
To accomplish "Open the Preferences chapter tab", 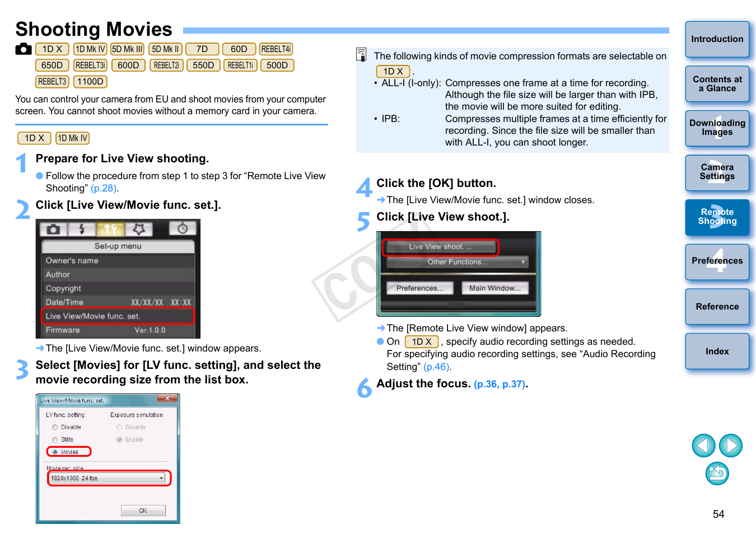I will coord(717,261).
